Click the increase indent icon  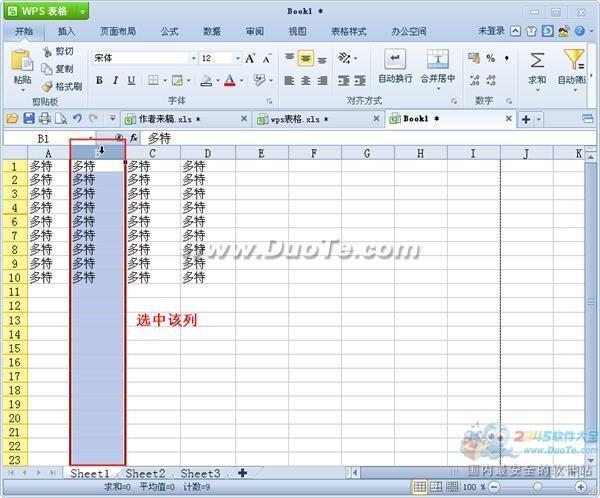(360, 80)
